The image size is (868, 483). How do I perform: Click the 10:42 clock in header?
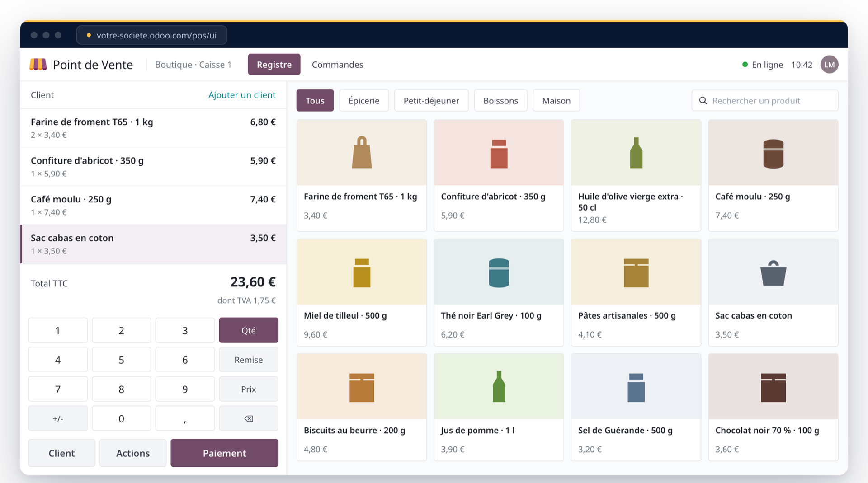click(802, 65)
